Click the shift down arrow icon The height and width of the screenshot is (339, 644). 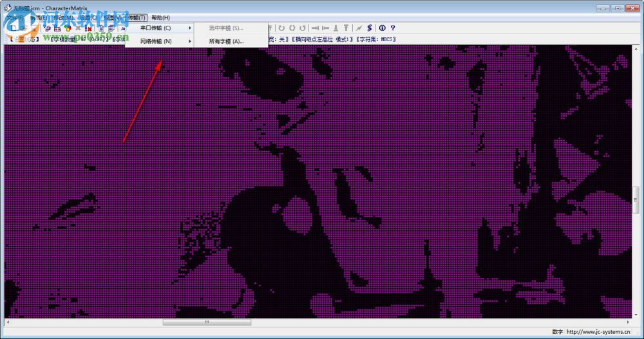[x=336, y=28]
